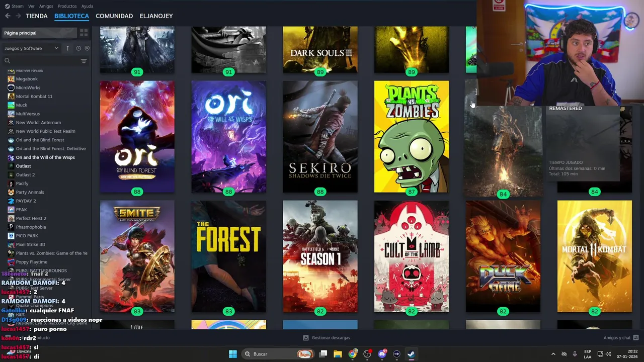The height and width of the screenshot is (362, 644).
Task: Click the taskbar Buscar search box
Action: (x=278, y=354)
